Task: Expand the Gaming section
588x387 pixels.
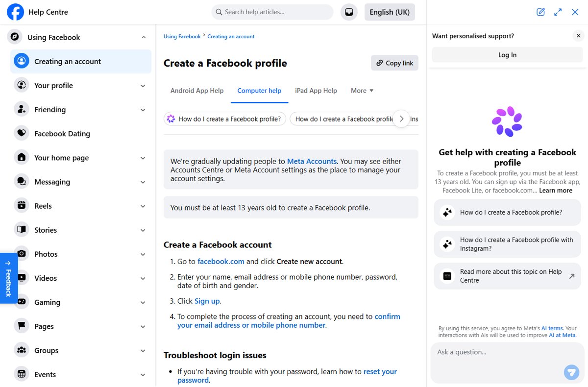Action: point(143,302)
